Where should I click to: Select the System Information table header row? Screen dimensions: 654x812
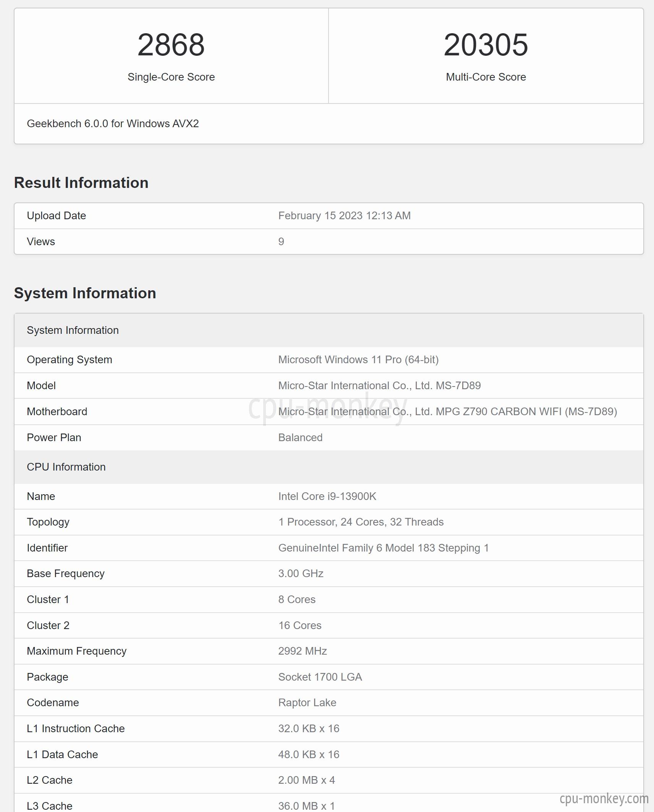[329, 330]
